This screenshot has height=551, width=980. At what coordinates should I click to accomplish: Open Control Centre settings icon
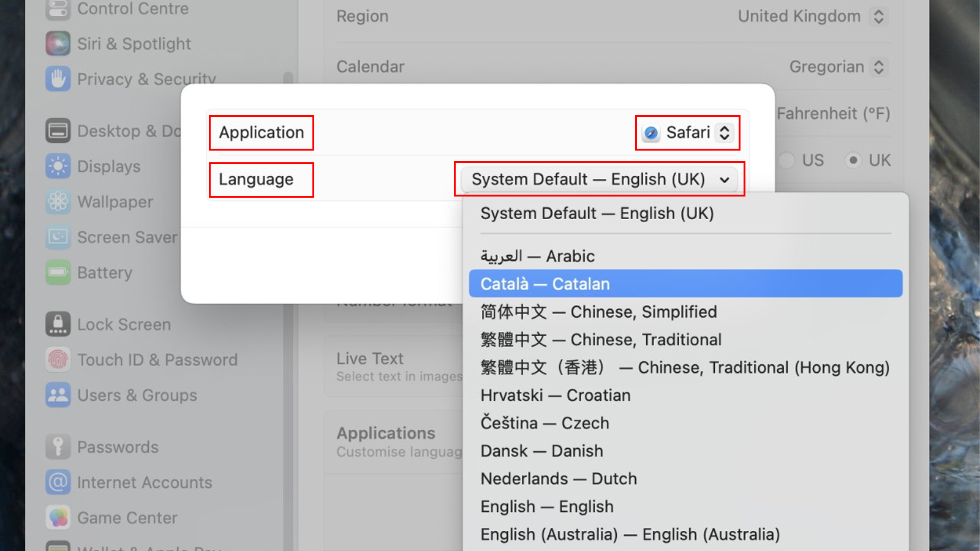click(58, 9)
